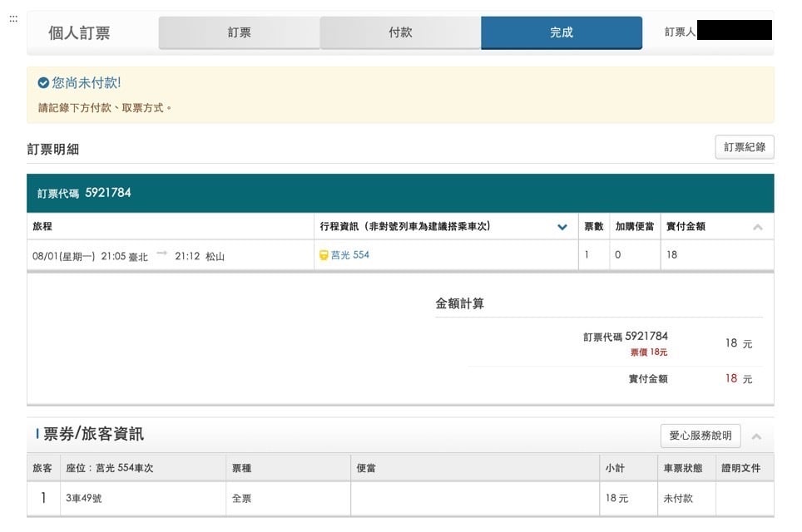Go to the 付款 step tab
This screenshot has width=802, height=532.
point(400,32)
